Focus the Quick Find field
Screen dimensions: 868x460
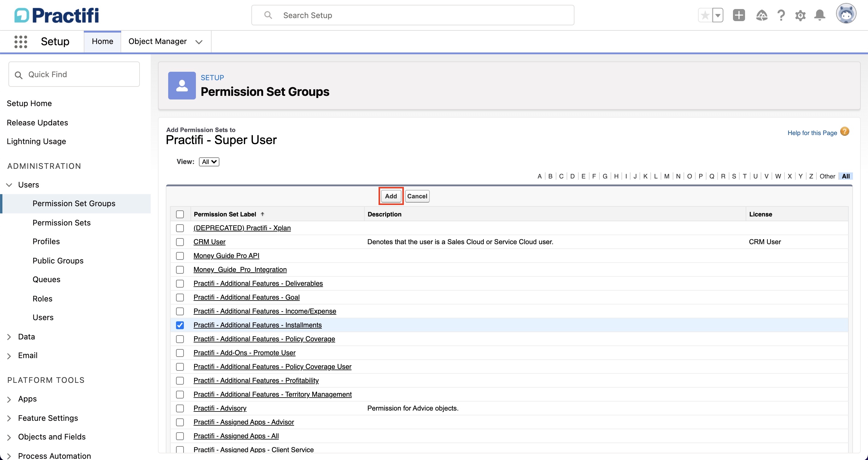click(x=74, y=74)
